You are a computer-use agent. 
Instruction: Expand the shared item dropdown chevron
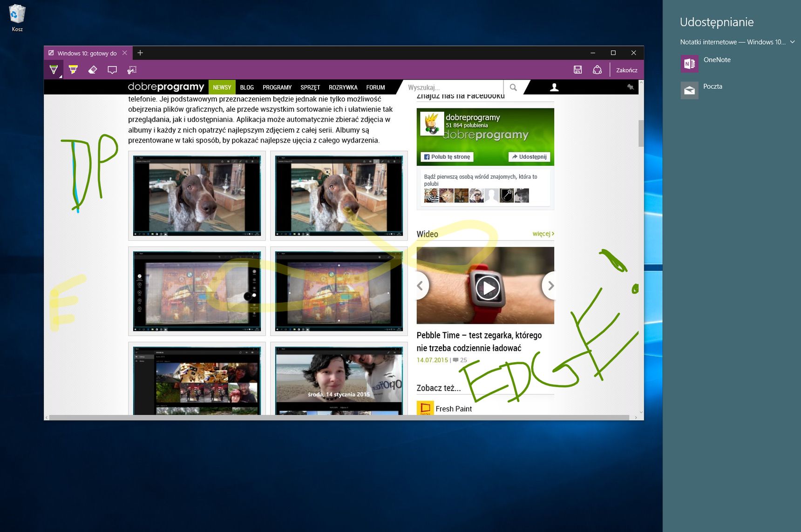coord(792,42)
